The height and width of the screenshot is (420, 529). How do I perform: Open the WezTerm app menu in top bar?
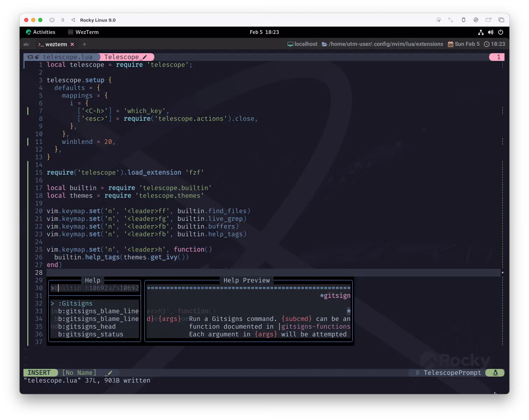tap(83, 32)
